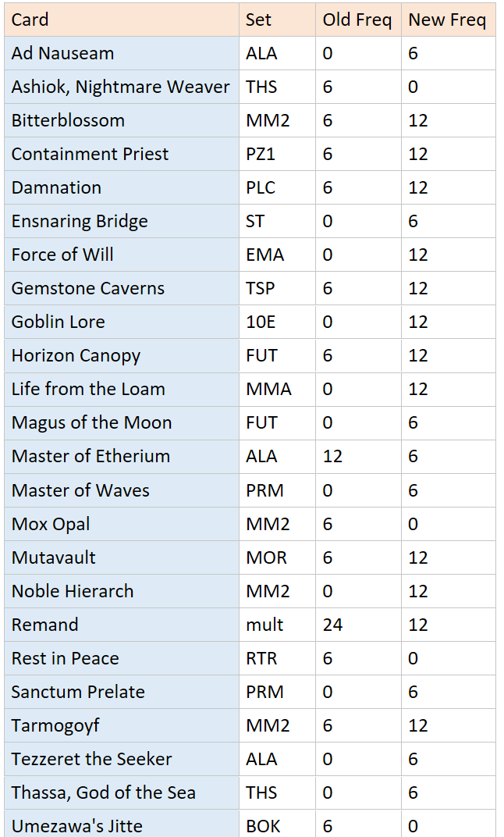Image resolution: width=504 pixels, height=837 pixels.
Task: Select the New Freq header cell
Action: [x=447, y=20]
